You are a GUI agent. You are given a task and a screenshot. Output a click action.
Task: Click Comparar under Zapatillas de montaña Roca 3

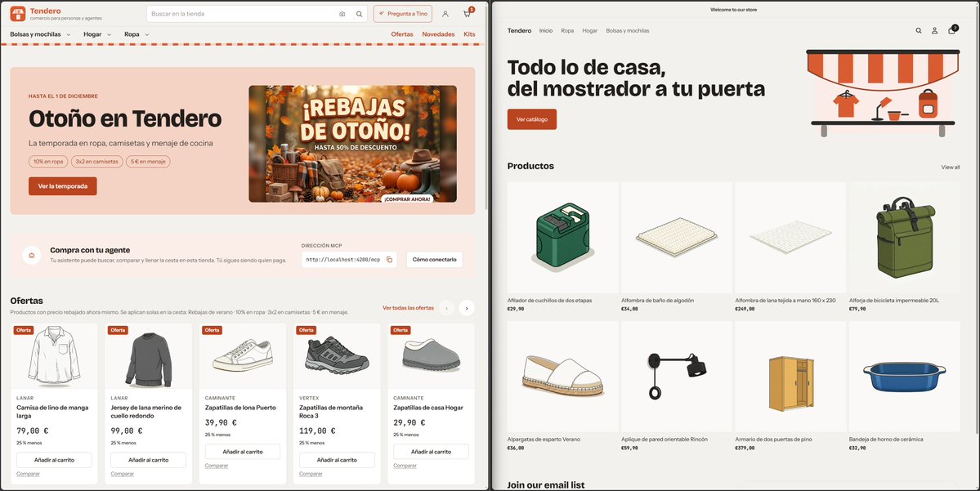(x=311, y=474)
